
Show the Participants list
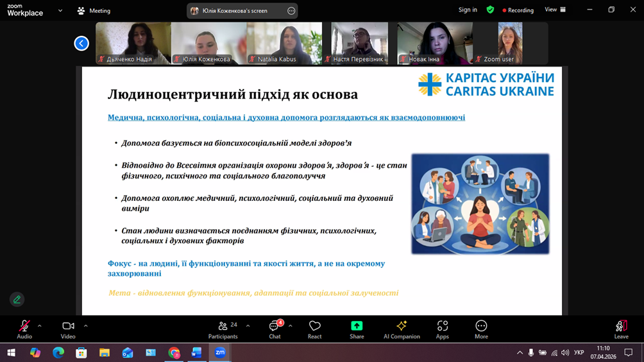coord(223,329)
